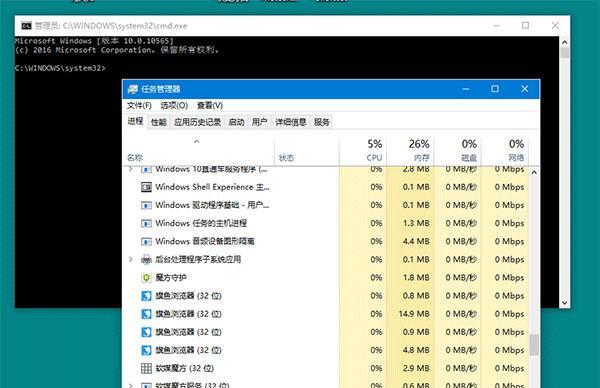Select the Windows 音频设备图形隔离 process name
The height and width of the screenshot is (388, 600).
pyautogui.click(x=205, y=241)
